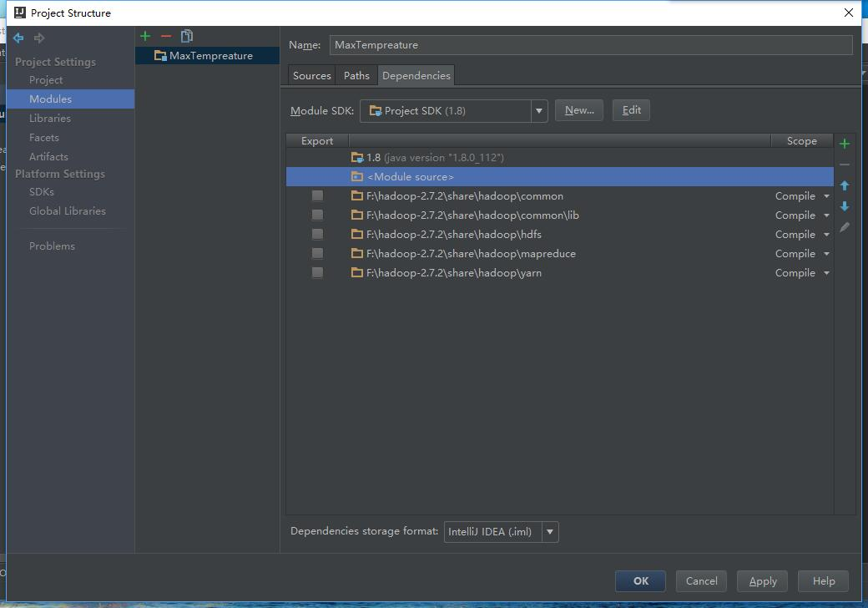The height and width of the screenshot is (608, 868).
Task: Toggle Export checkbox for hadoop\hdfs
Action: coord(317,234)
